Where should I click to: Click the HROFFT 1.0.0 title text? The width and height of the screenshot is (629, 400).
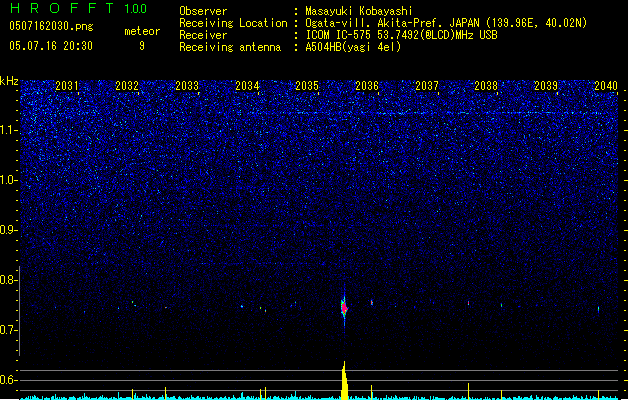click(78, 8)
